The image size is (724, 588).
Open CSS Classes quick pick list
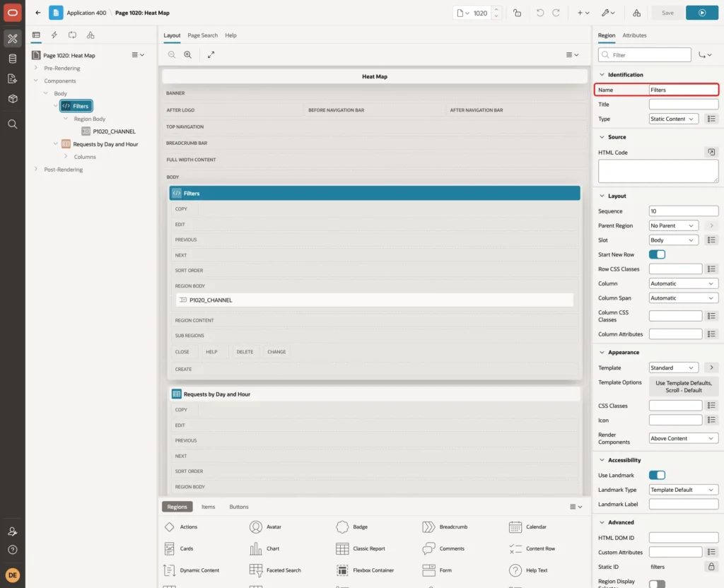point(711,405)
